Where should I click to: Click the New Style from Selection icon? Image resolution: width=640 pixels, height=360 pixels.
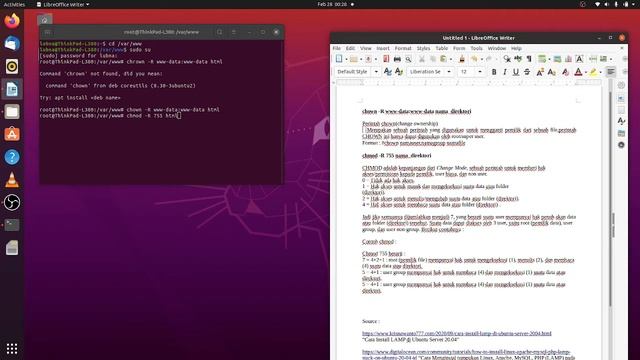coord(399,72)
